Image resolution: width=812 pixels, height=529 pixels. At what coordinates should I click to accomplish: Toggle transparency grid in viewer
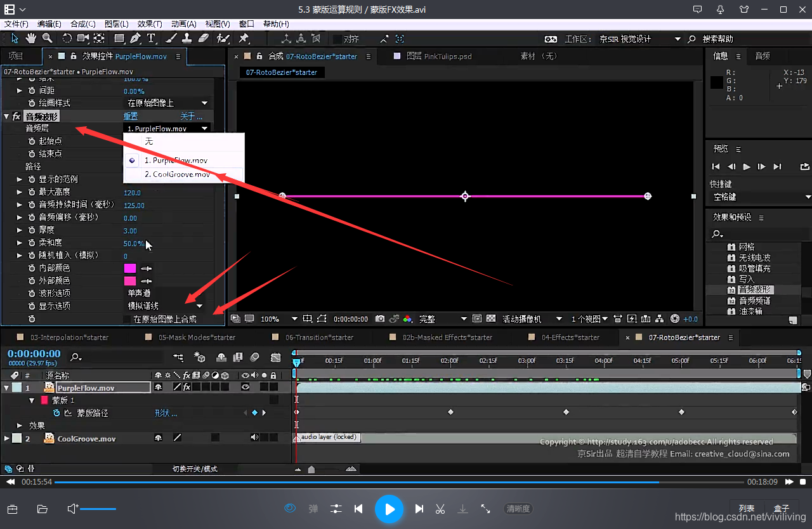pyautogui.click(x=492, y=318)
